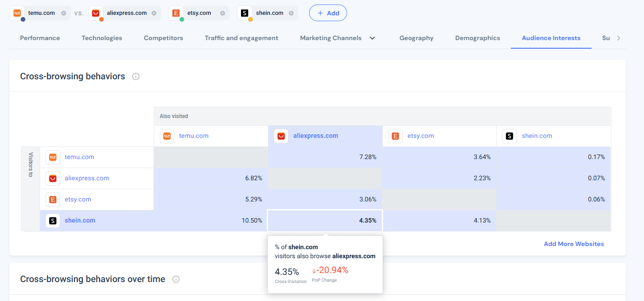644x301 pixels.
Task: Click shein.com icon in column header
Action: pyautogui.click(x=510, y=136)
